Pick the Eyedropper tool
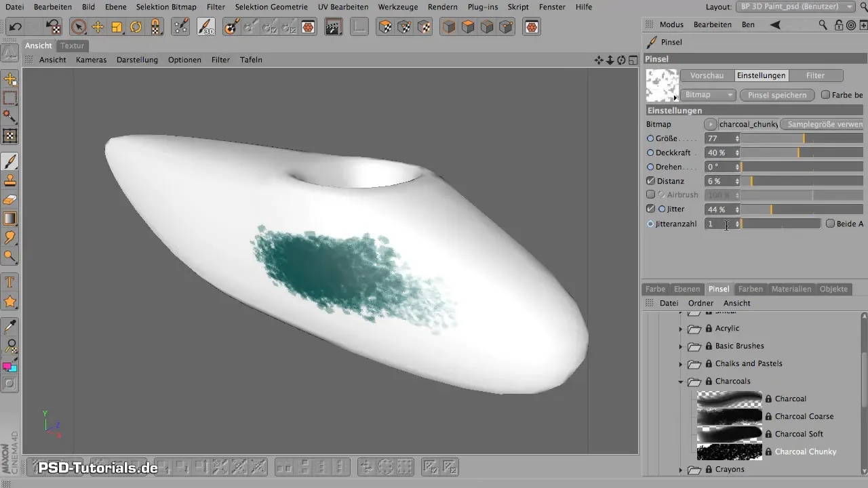This screenshot has height=488, width=868. point(10,327)
